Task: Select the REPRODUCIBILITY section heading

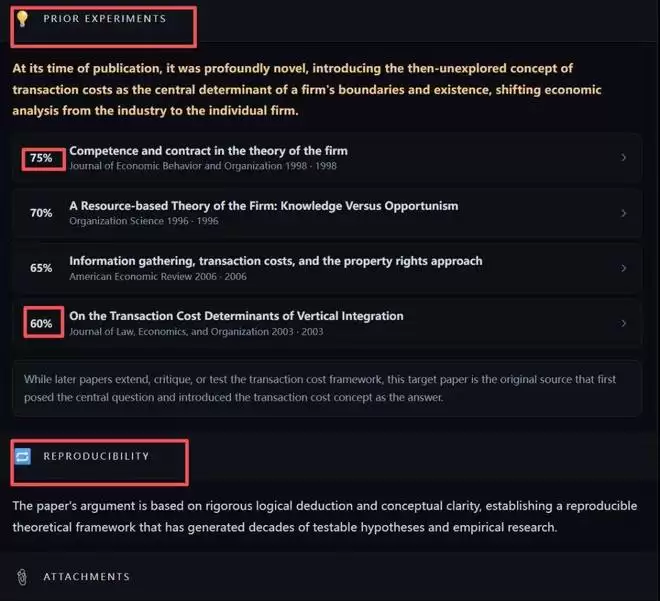Action: click(96, 456)
